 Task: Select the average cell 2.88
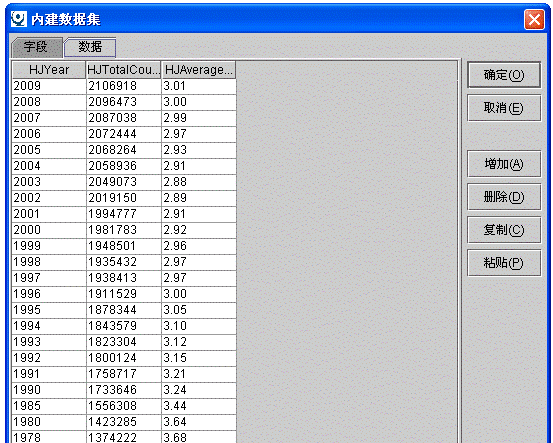coord(199,182)
